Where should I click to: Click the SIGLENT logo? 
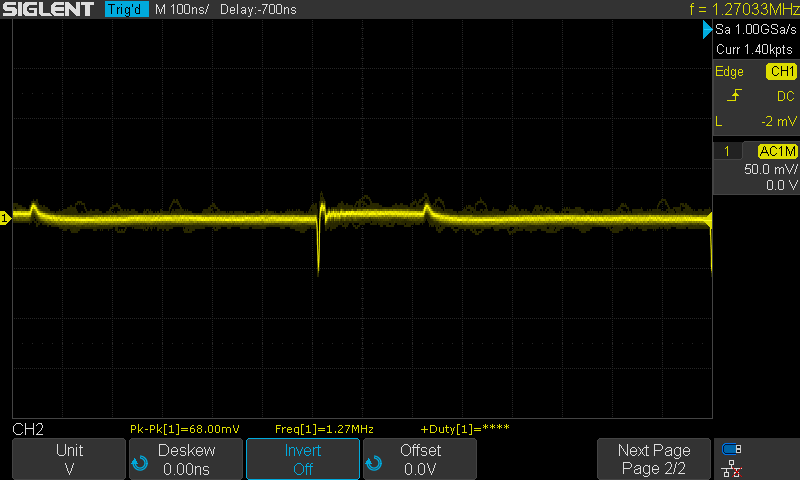click(x=48, y=9)
